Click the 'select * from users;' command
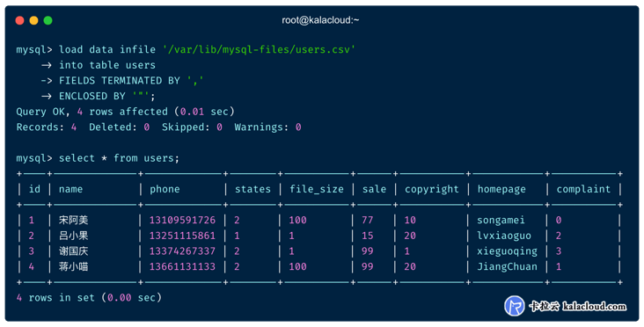 [119, 158]
